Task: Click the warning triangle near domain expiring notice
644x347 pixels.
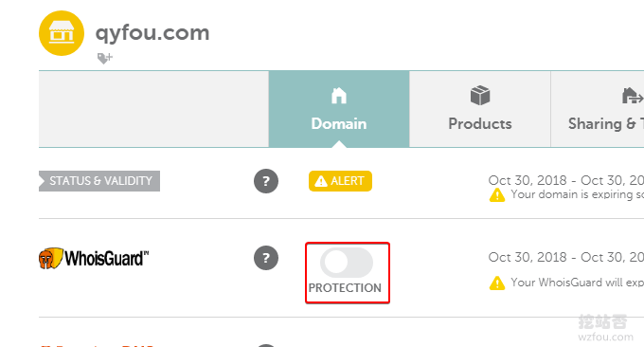Action: pyautogui.click(x=497, y=195)
